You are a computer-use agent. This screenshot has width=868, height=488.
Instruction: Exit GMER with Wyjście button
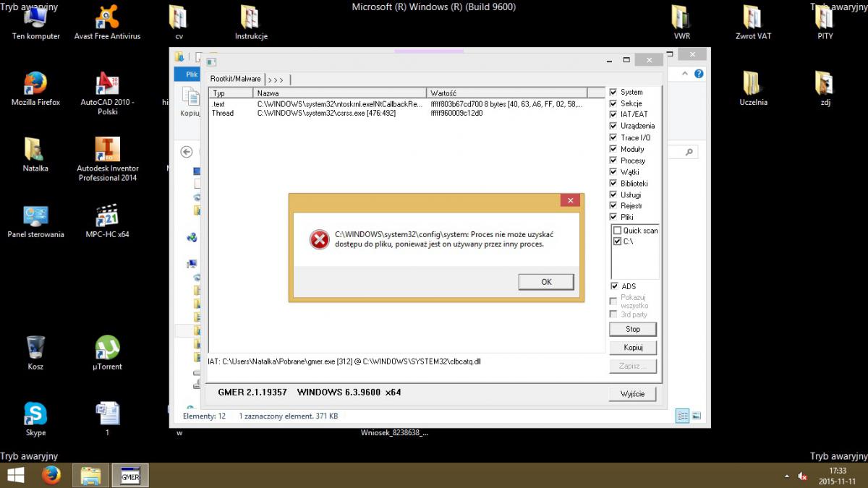(633, 394)
